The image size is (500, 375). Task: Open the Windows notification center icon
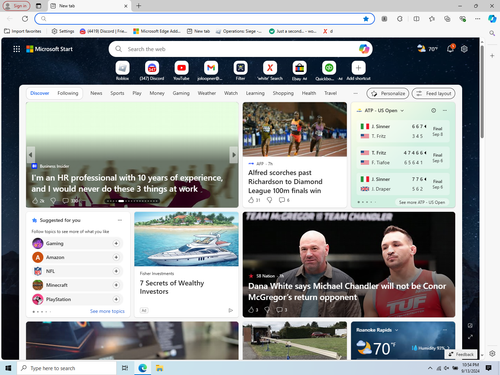click(x=489, y=368)
